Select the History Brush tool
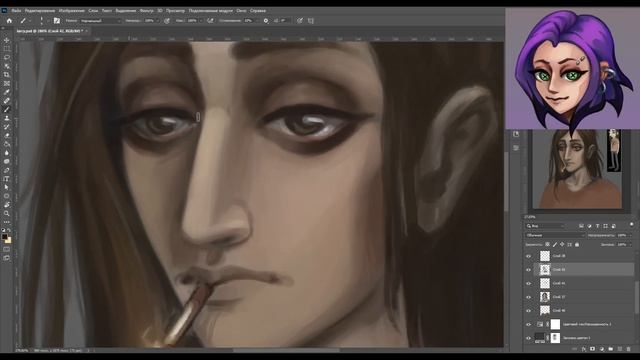This screenshot has width=640, height=360. [x=7, y=127]
